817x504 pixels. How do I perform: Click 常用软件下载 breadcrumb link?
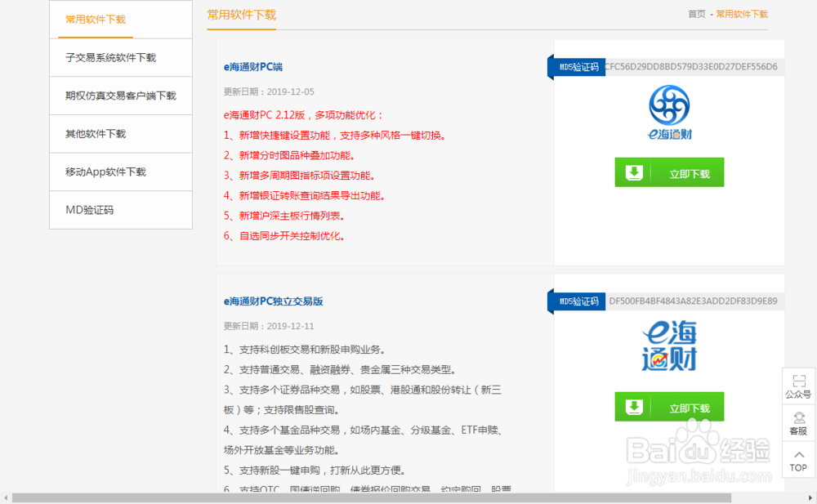point(742,14)
